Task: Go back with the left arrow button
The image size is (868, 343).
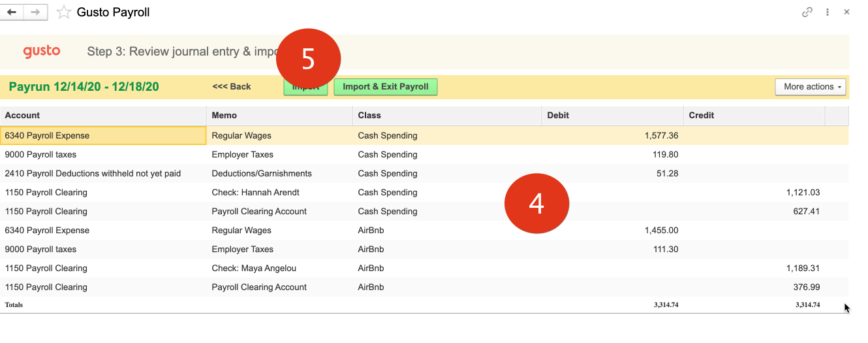Action: click(12, 12)
